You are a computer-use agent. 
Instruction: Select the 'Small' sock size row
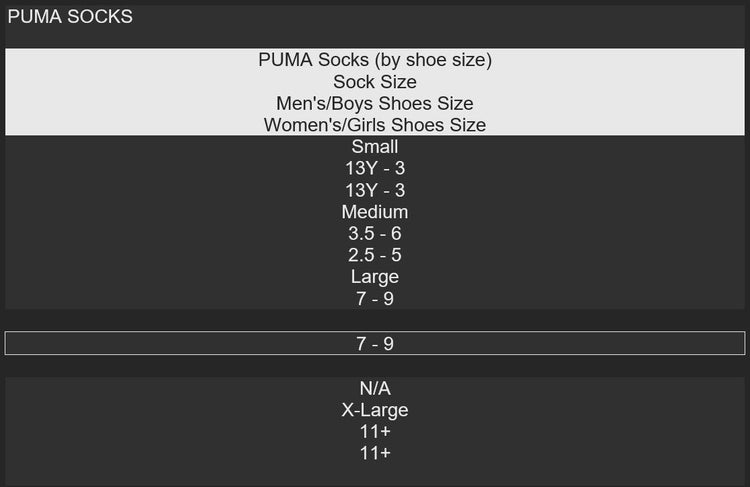(x=375, y=147)
